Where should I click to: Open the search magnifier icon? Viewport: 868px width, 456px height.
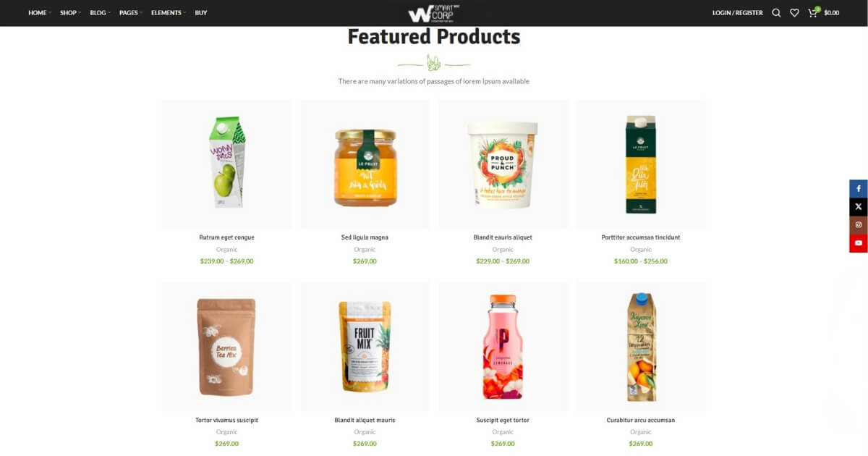click(776, 13)
